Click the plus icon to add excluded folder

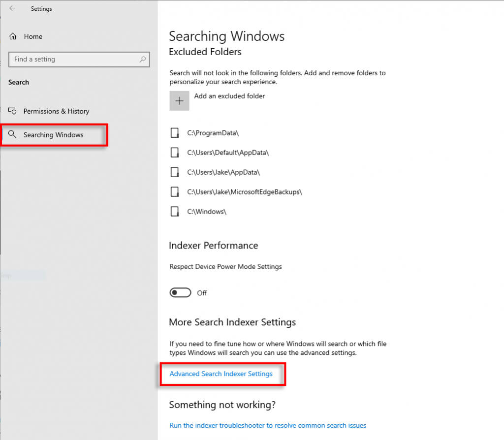(x=179, y=100)
